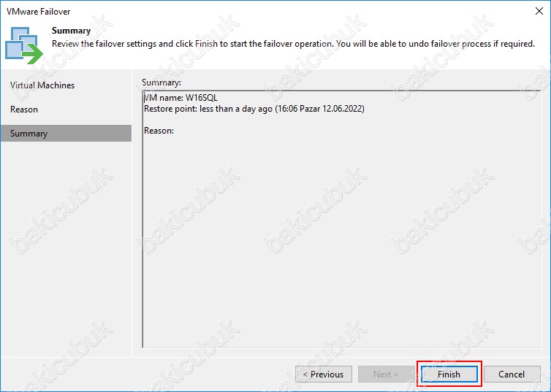Viewport: 551px width, 392px height.
Task: Click the 'Review the failover settings' description
Action: pos(293,44)
